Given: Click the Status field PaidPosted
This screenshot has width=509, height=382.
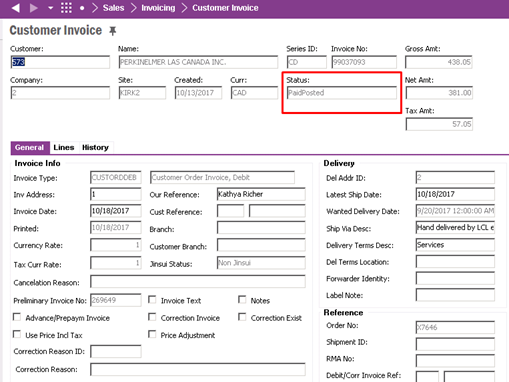Looking at the screenshot, I should 342,93.
